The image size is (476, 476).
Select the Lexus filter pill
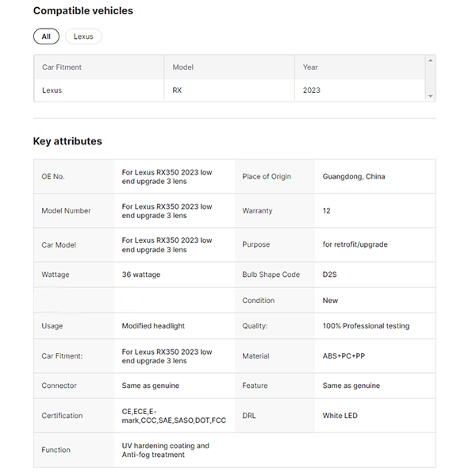click(x=83, y=36)
